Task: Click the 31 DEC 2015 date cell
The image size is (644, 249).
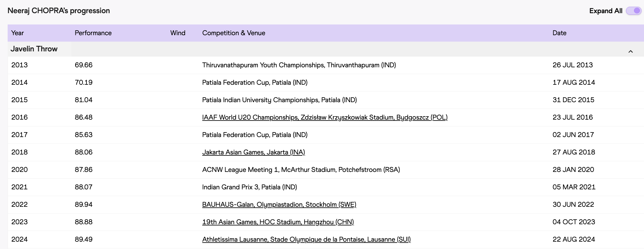Action: coord(573,100)
